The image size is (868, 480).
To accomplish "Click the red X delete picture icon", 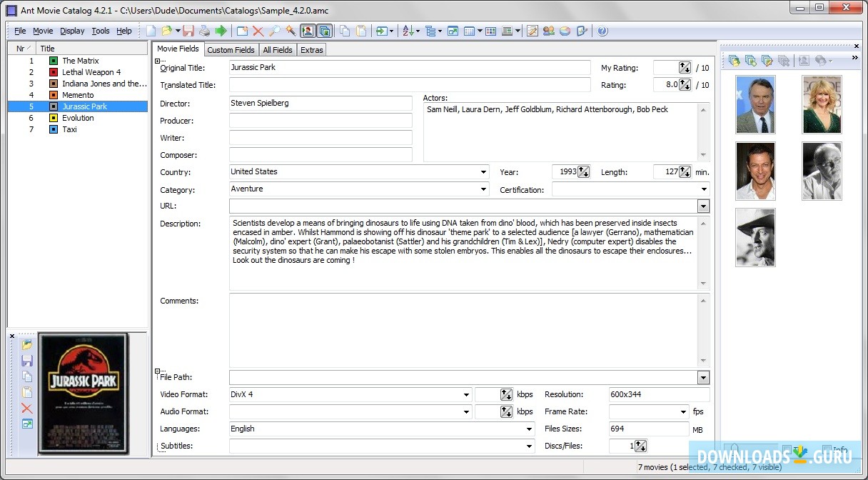I will click(27, 408).
